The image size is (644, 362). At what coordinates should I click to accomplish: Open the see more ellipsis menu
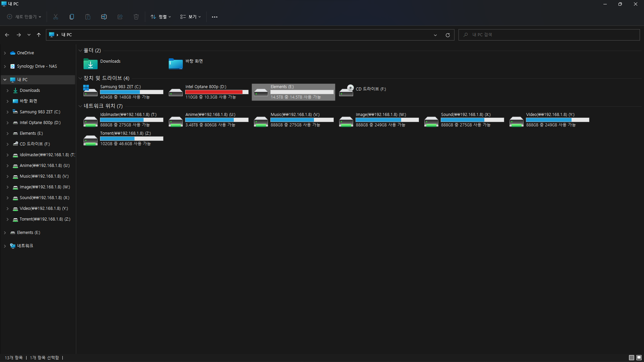tap(215, 17)
